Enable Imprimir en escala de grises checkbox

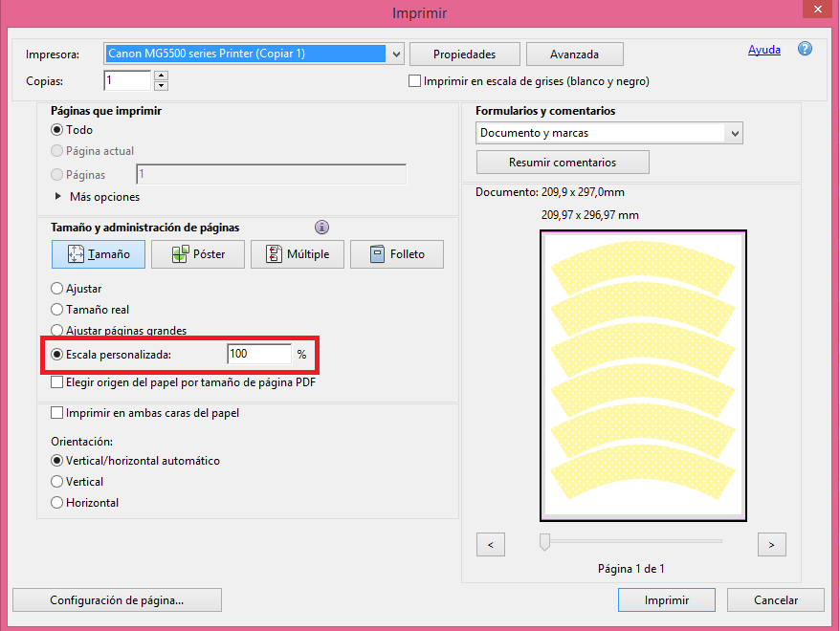(x=414, y=81)
